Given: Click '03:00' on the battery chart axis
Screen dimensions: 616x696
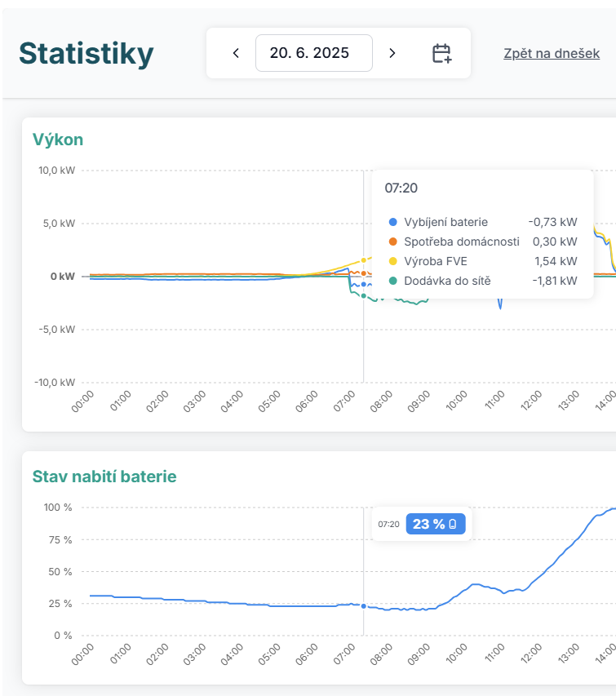Looking at the screenshot, I should point(194,654).
